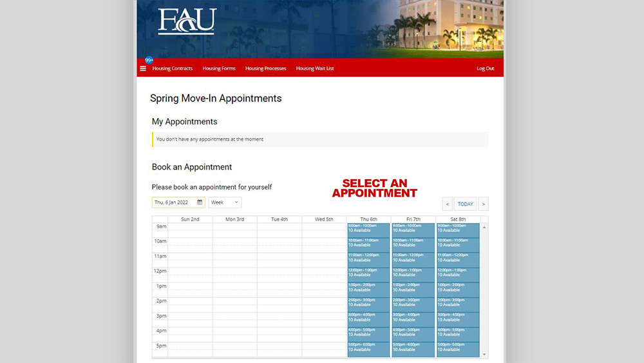Go to previous week arrow
This screenshot has height=363, width=644.
point(448,204)
